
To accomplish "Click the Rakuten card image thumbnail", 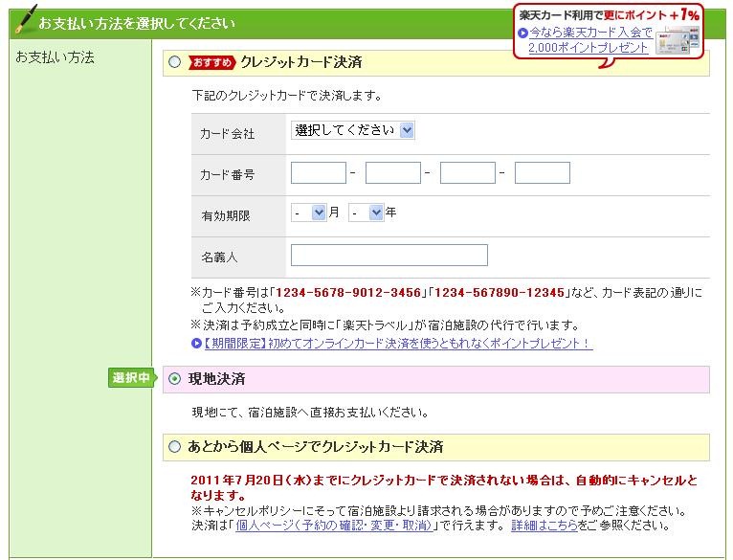I will click(x=677, y=40).
